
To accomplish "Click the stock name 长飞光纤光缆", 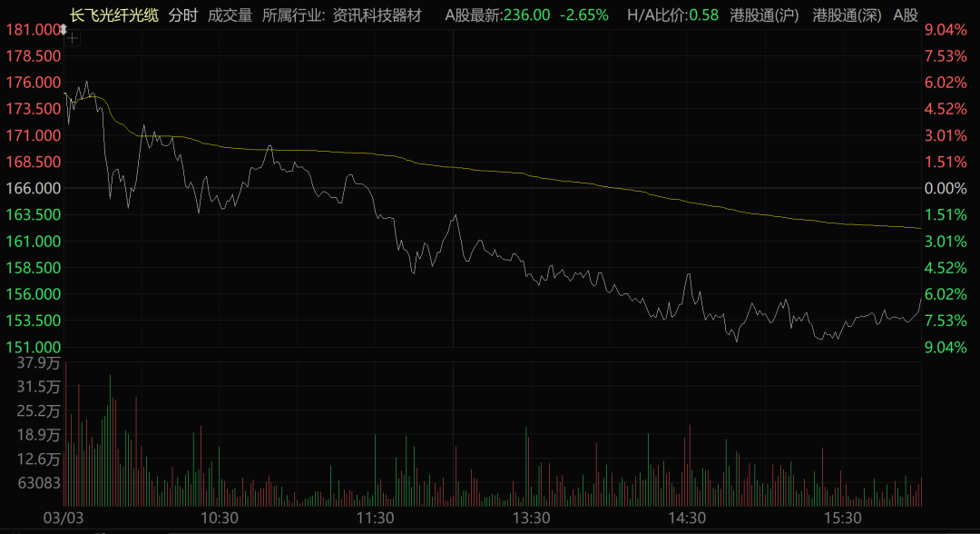I will click(x=113, y=15).
